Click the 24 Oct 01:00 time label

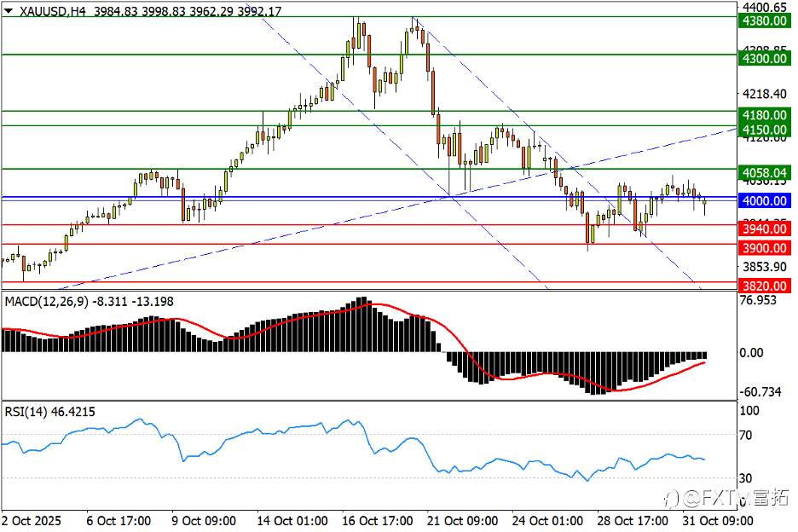coord(547,521)
